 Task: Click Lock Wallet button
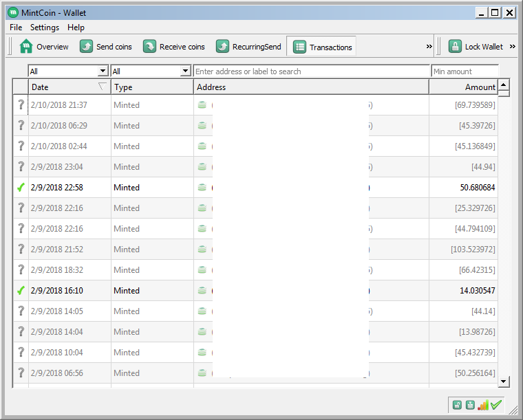476,47
